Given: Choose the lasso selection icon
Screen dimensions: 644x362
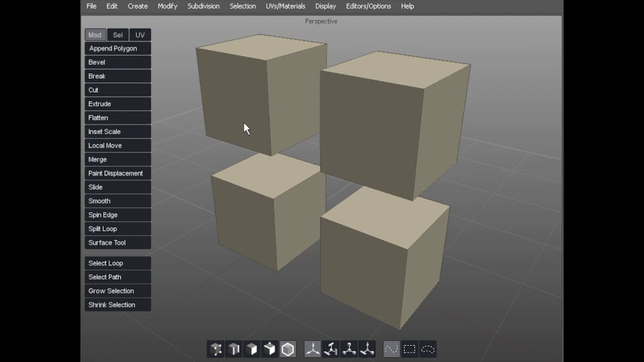Looking at the screenshot, I should (428, 349).
